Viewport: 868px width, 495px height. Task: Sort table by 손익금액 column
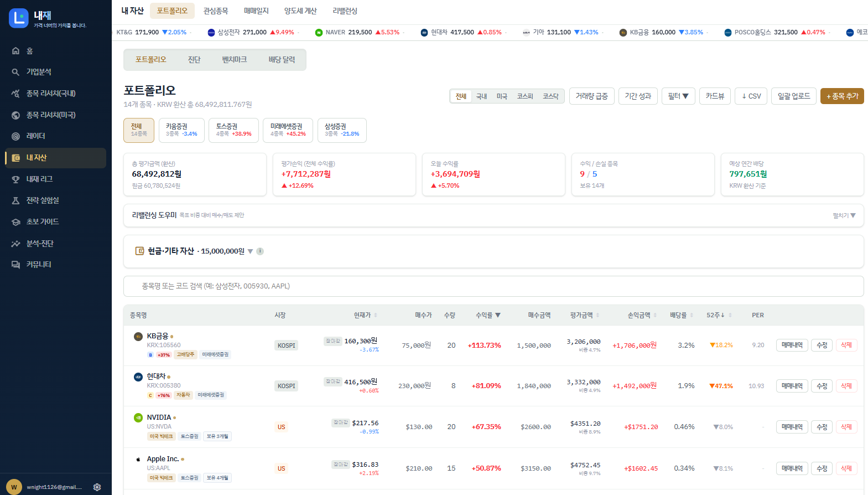coord(642,315)
